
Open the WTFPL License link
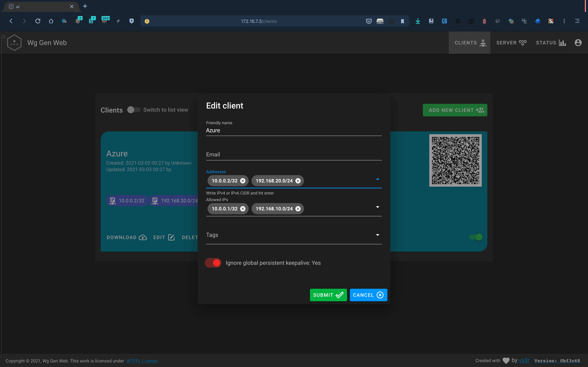142,361
